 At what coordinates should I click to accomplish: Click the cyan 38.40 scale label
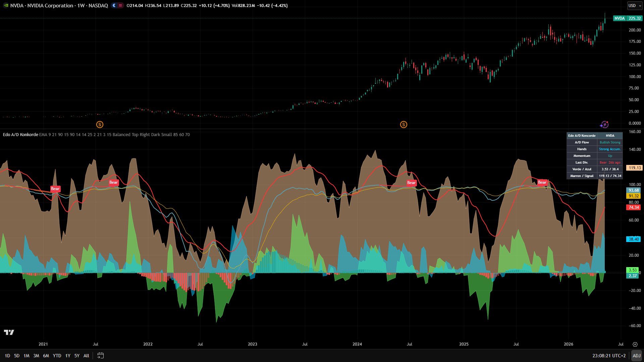coord(634,239)
